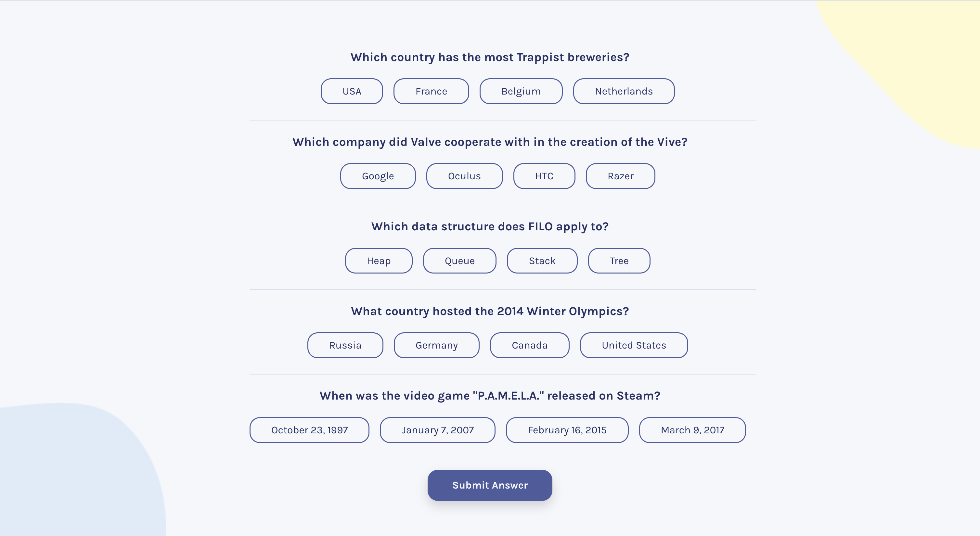Choose Stack for the FILO question
This screenshot has height=536, width=980.
tap(542, 261)
